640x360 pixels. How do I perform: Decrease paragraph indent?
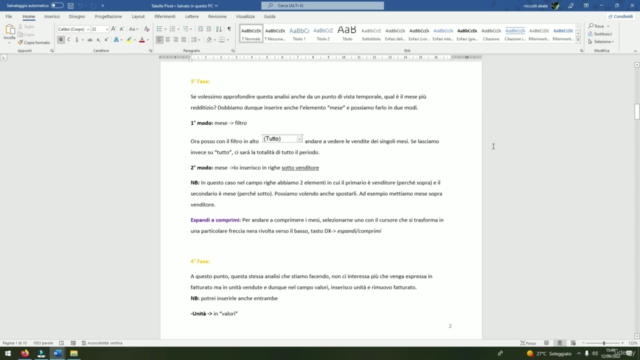point(200,29)
